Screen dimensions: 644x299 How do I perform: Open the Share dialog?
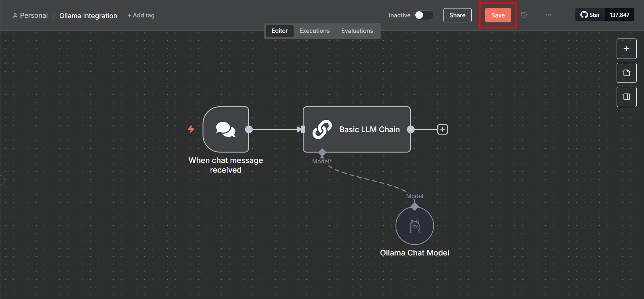point(457,15)
